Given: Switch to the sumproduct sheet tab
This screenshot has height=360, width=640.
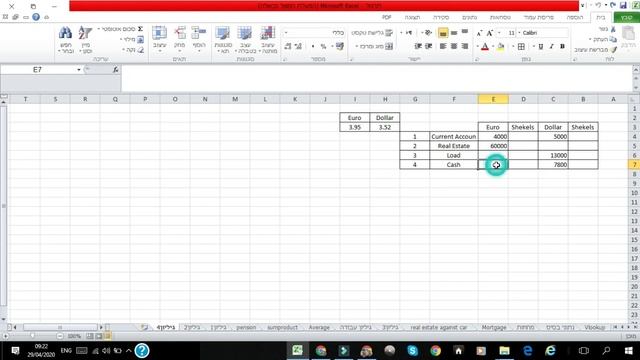Looking at the screenshot, I should pos(282,327).
